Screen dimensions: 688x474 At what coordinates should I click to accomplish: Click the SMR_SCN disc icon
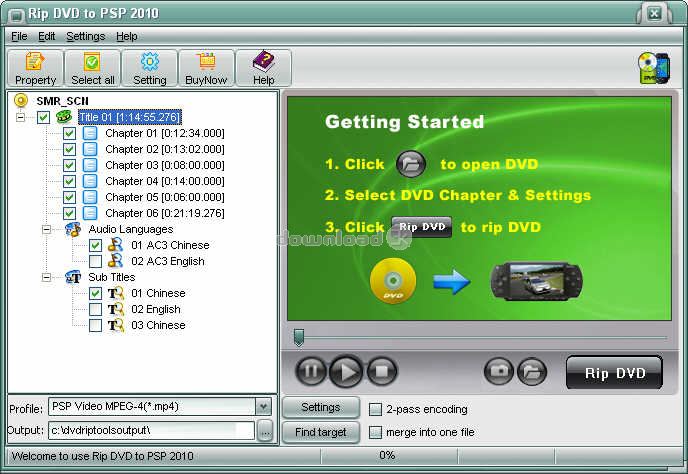point(21,101)
